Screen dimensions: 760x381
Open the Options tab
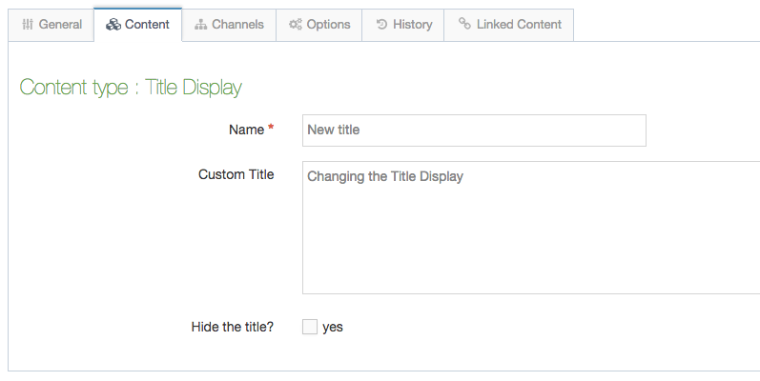pos(319,25)
